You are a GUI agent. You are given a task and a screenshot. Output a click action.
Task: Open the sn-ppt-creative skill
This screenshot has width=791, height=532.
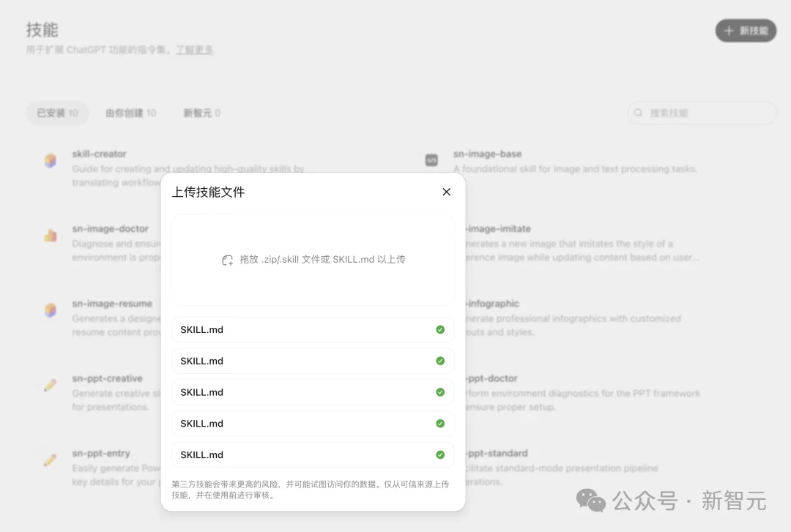tap(107, 378)
